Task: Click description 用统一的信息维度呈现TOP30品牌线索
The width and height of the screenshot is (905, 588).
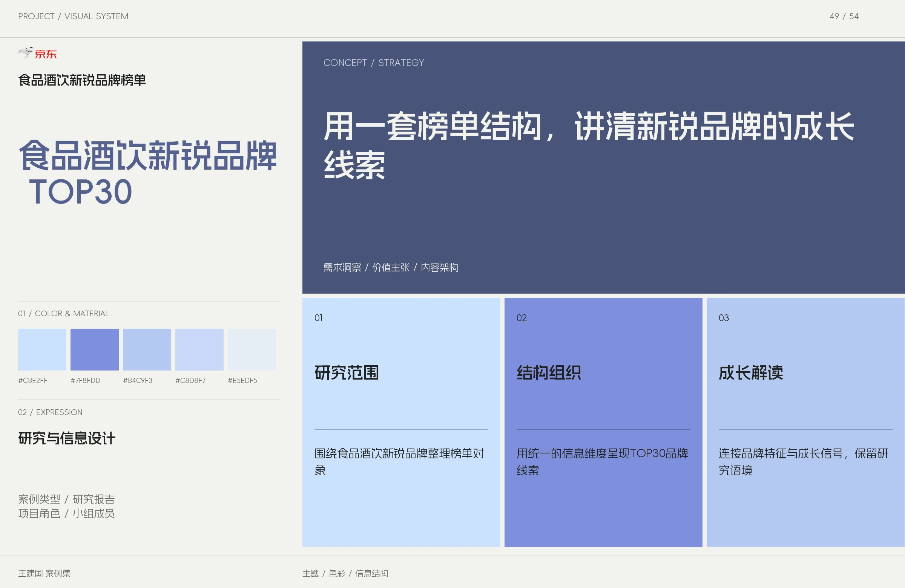Action: pyautogui.click(x=602, y=462)
